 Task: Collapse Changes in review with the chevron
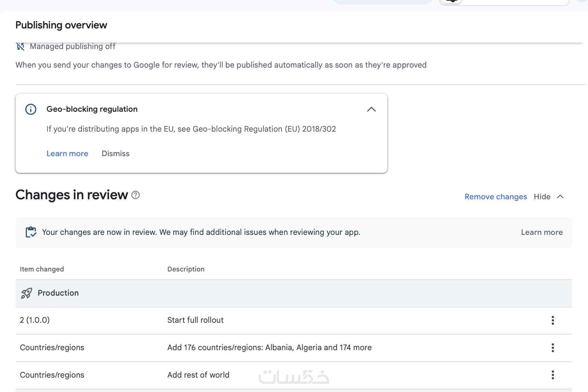click(560, 197)
